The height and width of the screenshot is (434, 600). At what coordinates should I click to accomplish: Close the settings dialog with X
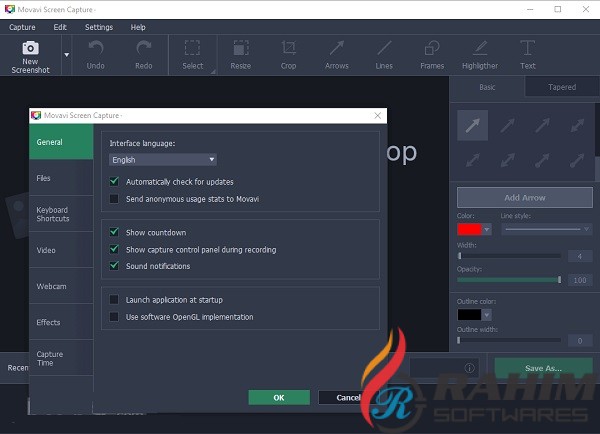coord(378,116)
